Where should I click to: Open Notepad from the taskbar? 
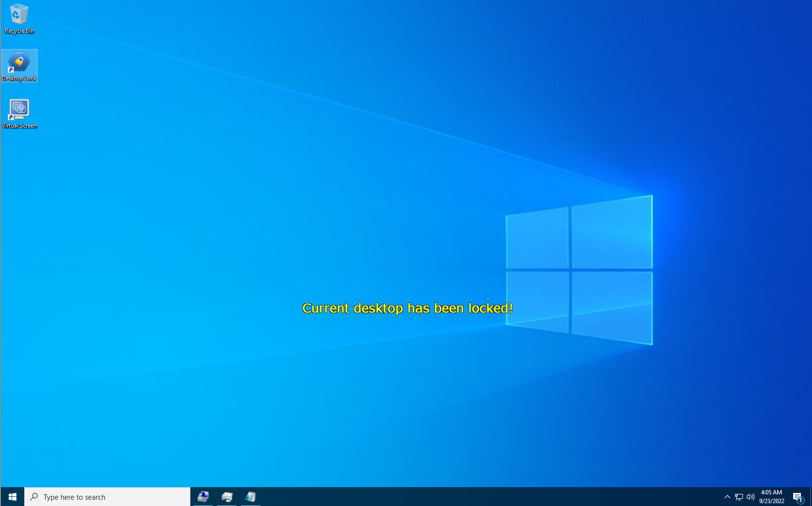pyautogui.click(x=250, y=496)
